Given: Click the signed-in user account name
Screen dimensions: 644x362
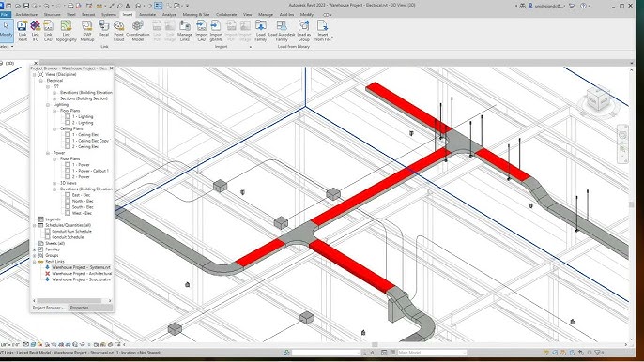Looking at the screenshot, I should coord(550,6).
